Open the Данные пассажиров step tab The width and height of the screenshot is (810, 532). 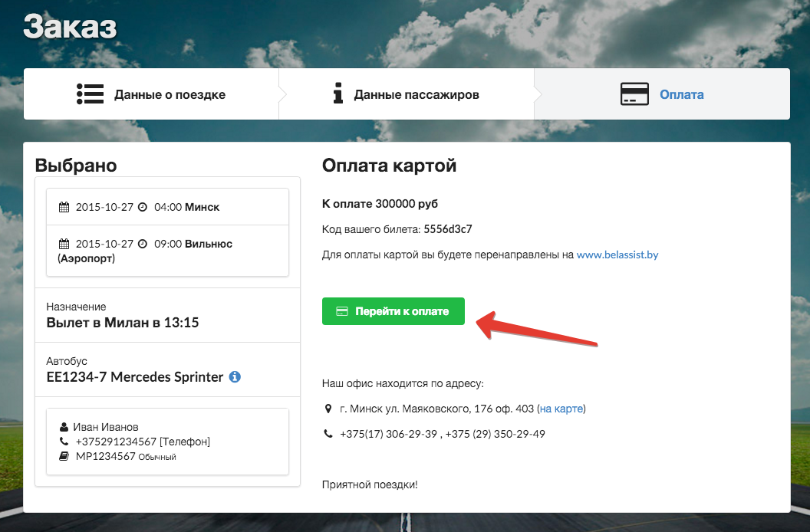407,94
